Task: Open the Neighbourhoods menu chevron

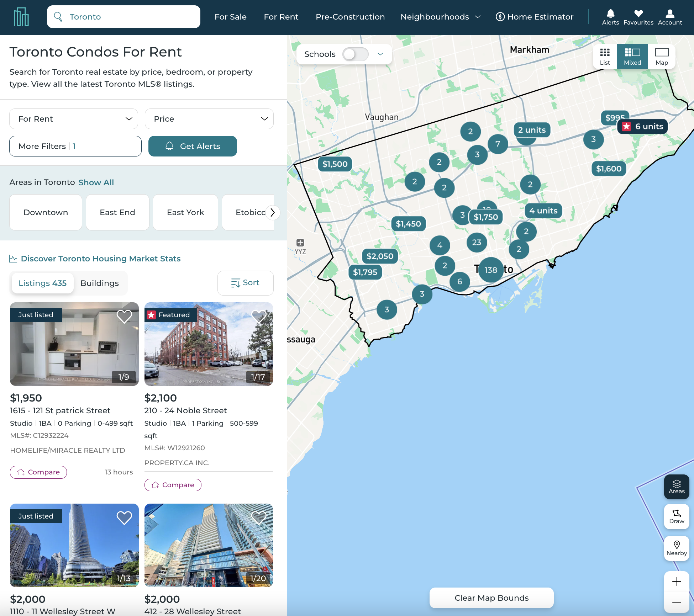Action: pyautogui.click(x=478, y=17)
